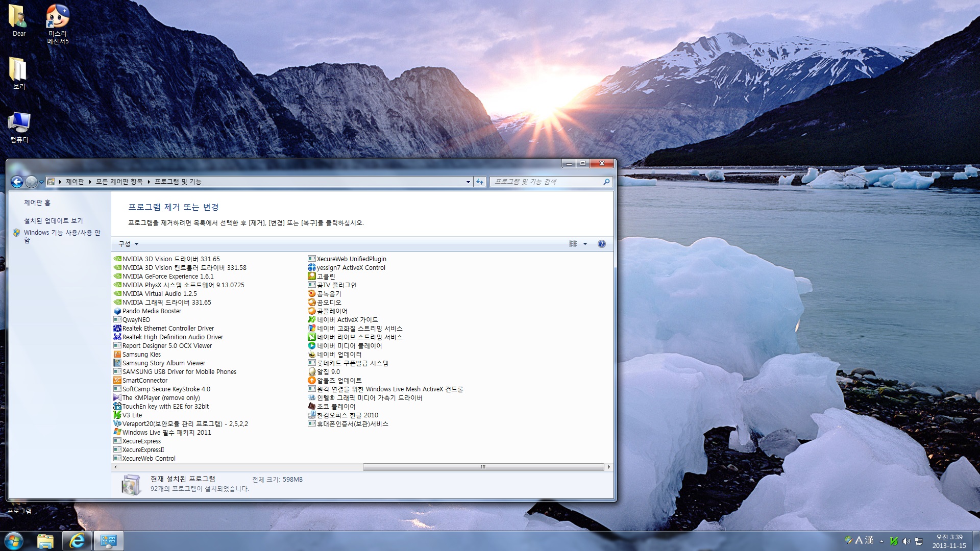Go to 모든 제어판 항목 breadcrumb
The height and width of the screenshot is (551, 980).
[x=119, y=182]
